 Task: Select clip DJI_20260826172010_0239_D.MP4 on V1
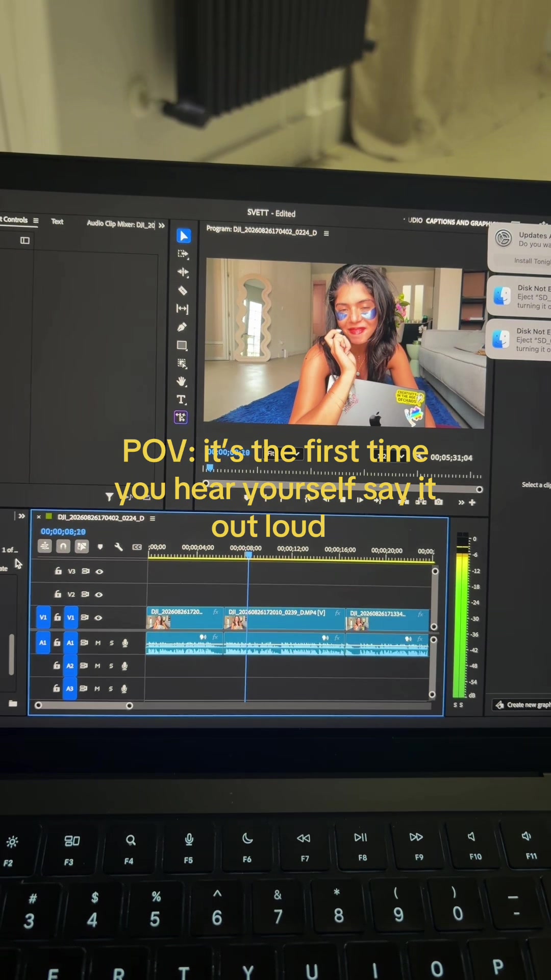(285, 618)
